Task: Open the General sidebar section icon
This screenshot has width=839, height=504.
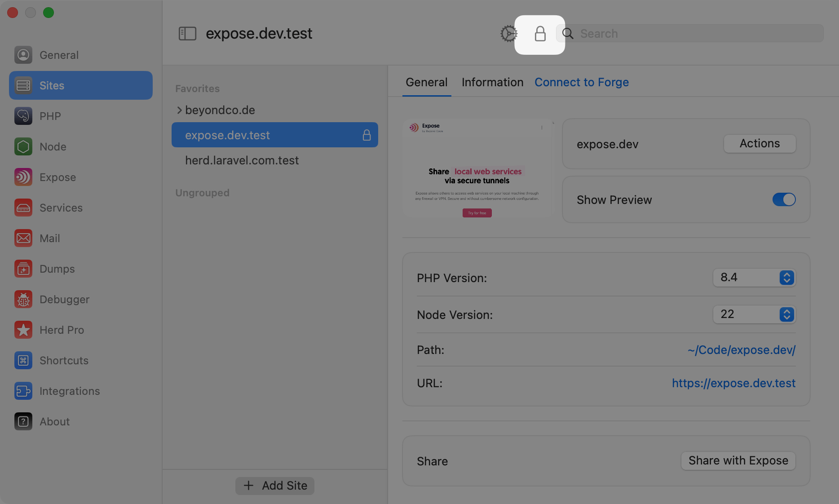Action: 23,55
